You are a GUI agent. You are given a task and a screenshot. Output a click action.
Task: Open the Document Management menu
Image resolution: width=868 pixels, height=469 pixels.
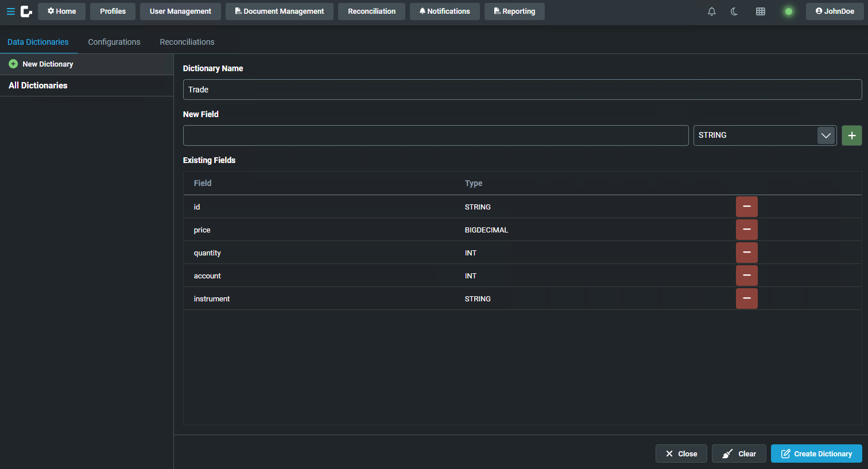[x=279, y=11]
